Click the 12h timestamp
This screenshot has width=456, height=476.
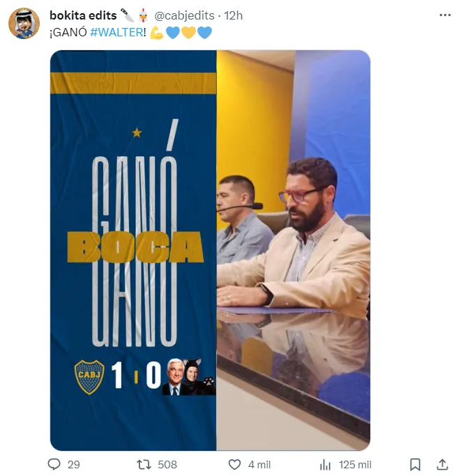coord(233,15)
